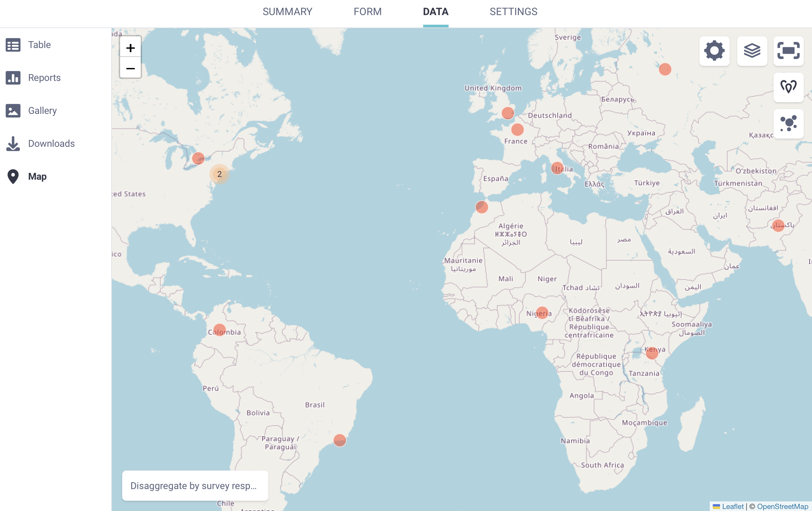
Task: Select the Map pin icon in sidebar
Action: [x=13, y=176]
